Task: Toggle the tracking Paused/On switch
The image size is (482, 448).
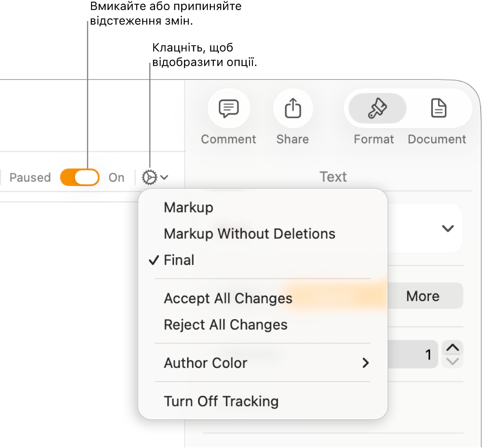Action: 80,178
